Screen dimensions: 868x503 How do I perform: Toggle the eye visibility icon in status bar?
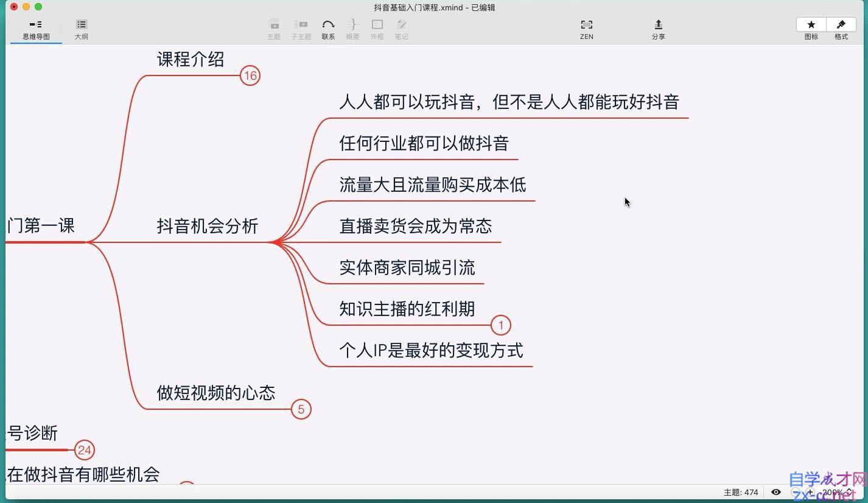[776, 492]
